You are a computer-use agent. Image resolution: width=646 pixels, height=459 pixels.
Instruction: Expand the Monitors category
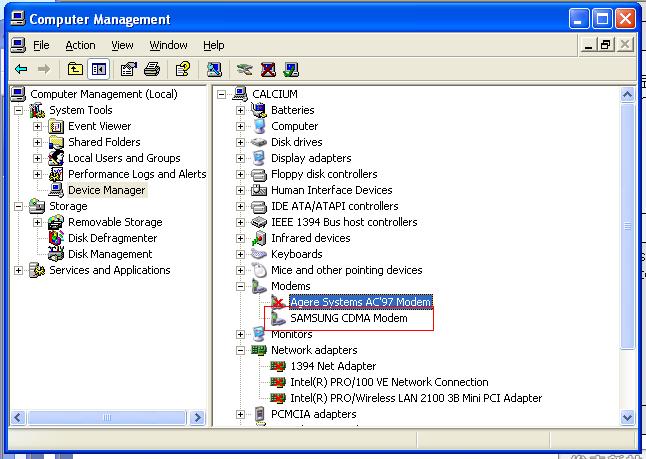click(241, 334)
